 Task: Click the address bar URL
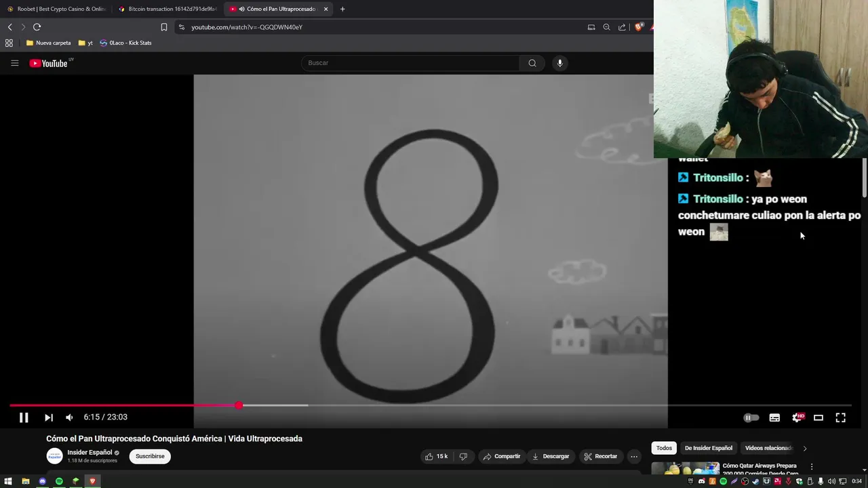pyautogui.click(x=247, y=27)
